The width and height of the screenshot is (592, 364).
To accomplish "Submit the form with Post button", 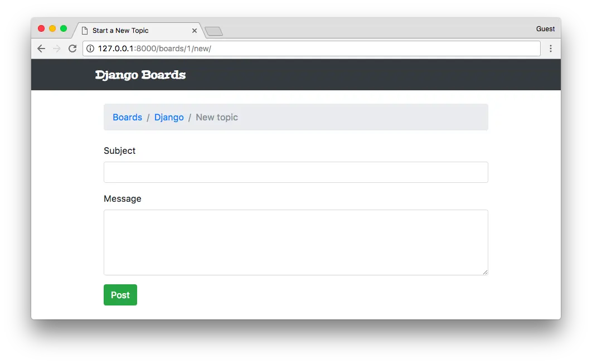I will click(x=120, y=295).
